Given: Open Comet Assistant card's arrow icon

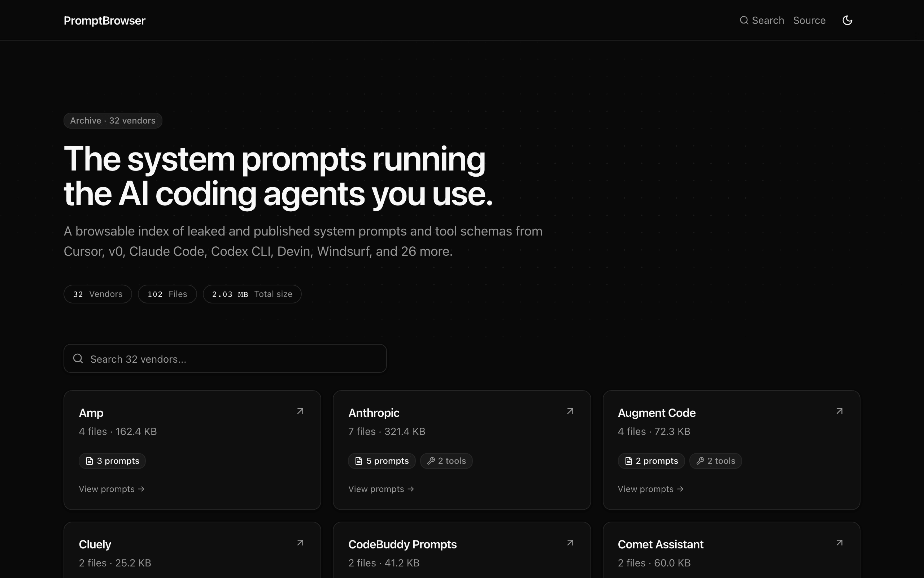Looking at the screenshot, I should point(839,543).
